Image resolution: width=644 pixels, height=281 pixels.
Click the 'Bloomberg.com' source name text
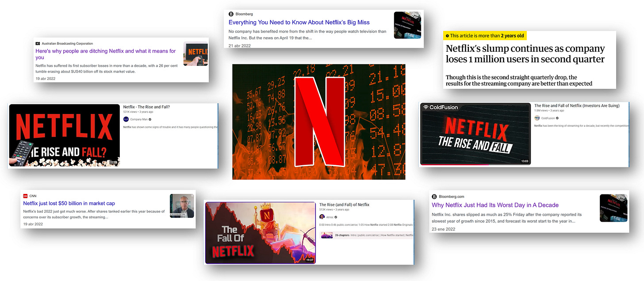pyautogui.click(x=451, y=197)
